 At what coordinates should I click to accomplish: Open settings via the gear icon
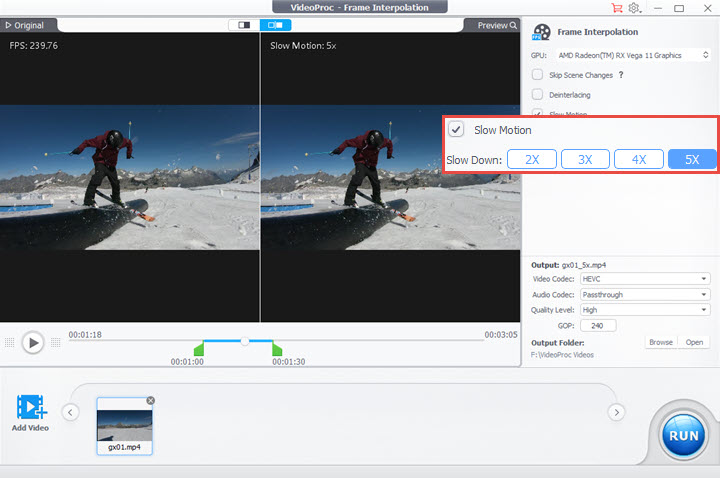click(634, 8)
